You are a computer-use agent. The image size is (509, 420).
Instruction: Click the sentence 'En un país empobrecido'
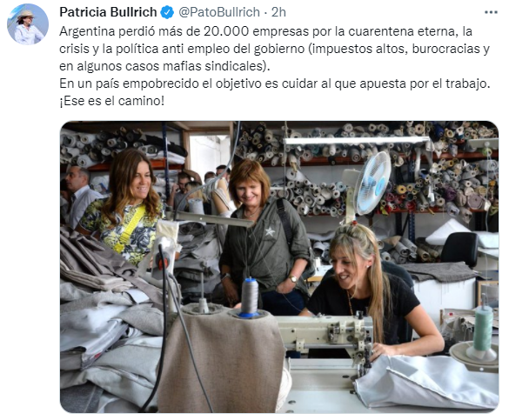tap(275, 83)
